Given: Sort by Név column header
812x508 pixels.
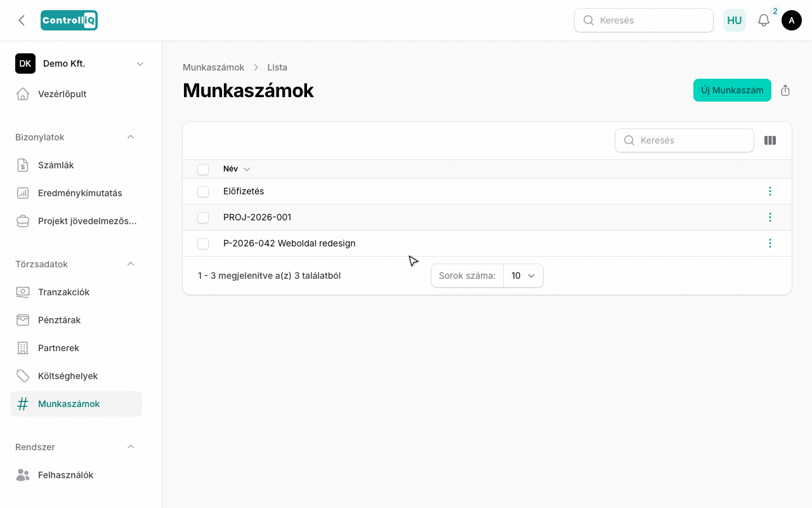Looking at the screenshot, I should [x=237, y=169].
